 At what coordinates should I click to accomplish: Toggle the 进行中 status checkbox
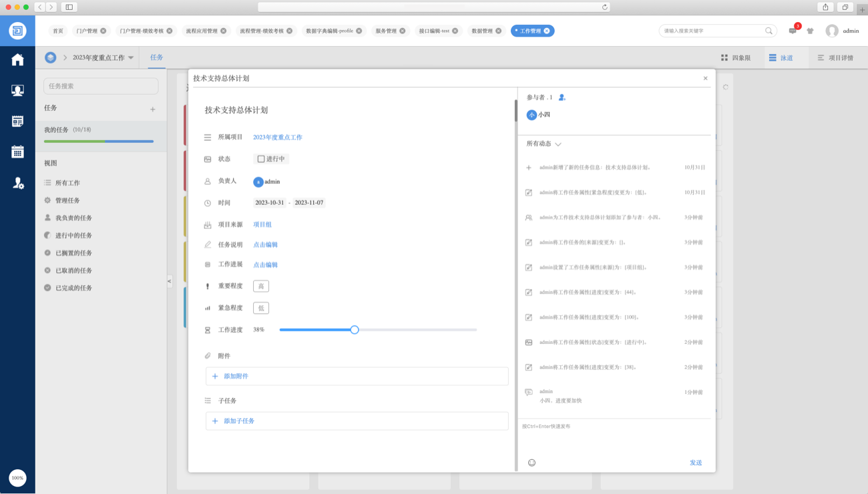tap(261, 159)
